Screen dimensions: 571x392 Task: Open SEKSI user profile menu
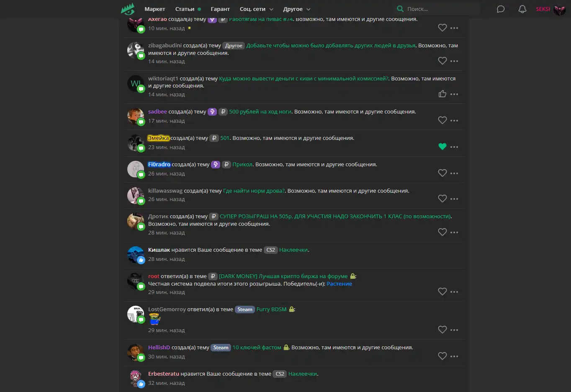click(550, 9)
